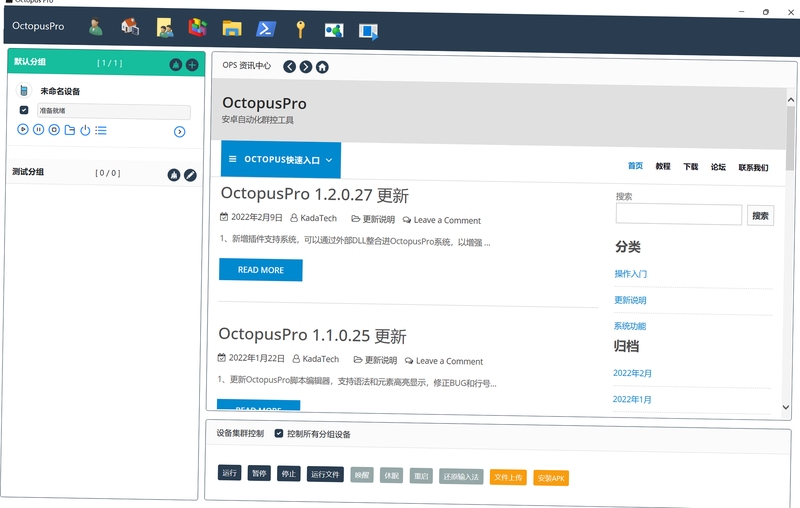
Task: Click the 暂停 cluster control button
Action: tap(259, 473)
